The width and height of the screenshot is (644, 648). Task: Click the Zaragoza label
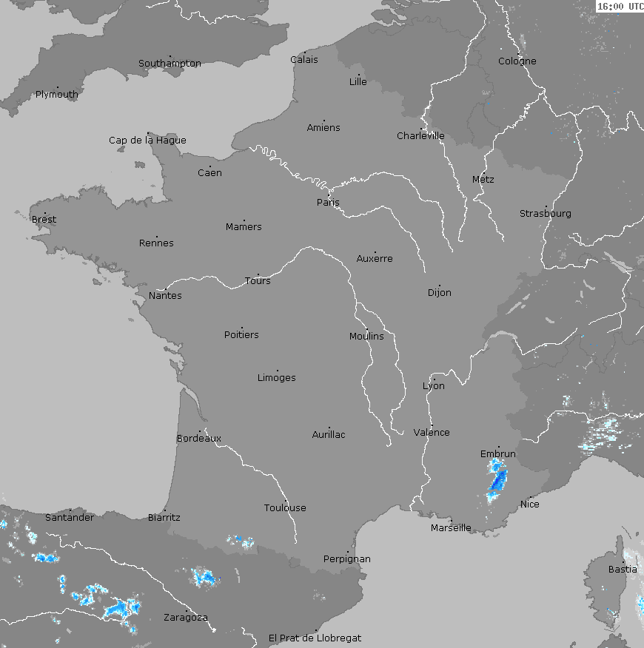tap(186, 617)
